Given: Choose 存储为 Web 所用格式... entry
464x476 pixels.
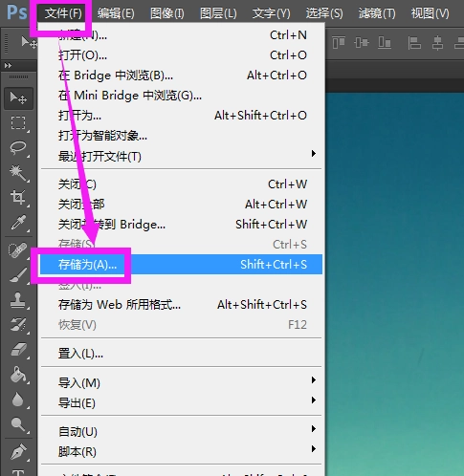Looking at the screenshot, I should pos(181,305).
